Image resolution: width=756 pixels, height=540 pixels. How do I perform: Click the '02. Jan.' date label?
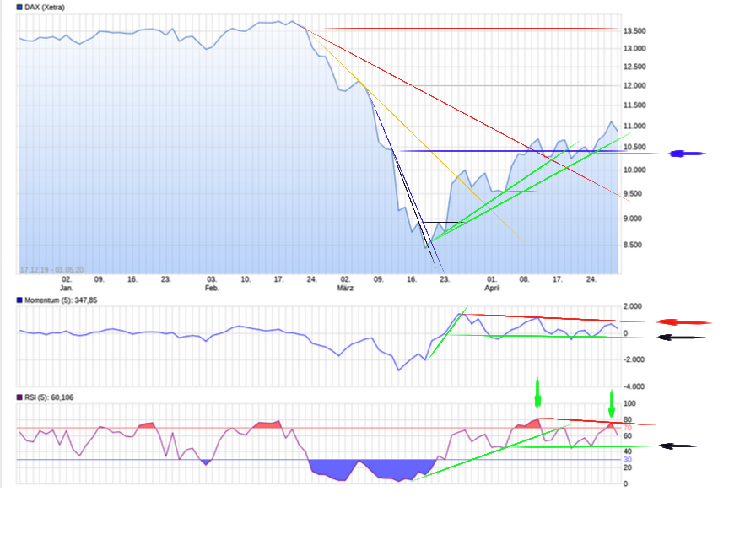coord(67,283)
